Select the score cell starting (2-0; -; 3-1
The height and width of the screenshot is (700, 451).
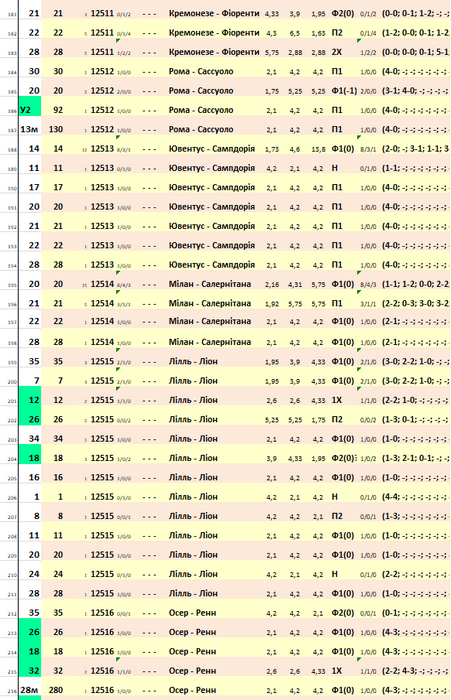415,149
